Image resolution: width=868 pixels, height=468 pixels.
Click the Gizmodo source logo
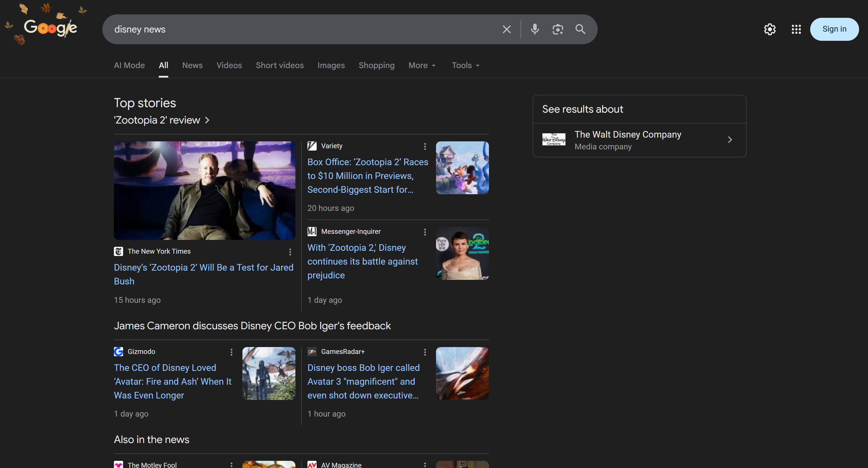pyautogui.click(x=118, y=352)
